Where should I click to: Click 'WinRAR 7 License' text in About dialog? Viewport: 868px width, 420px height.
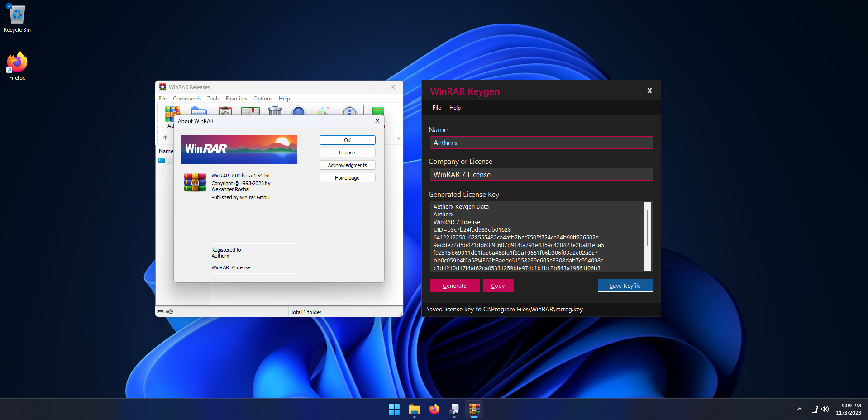pyautogui.click(x=231, y=267)
